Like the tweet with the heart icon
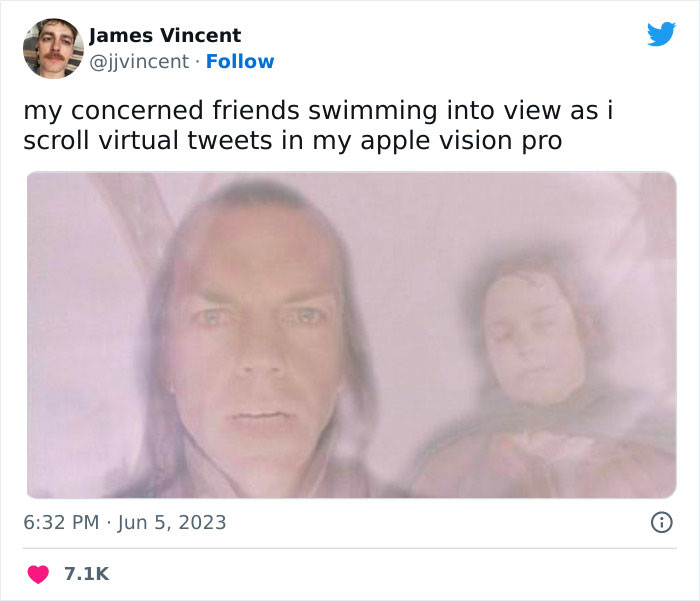Viewport: 700px width, 601px height. point(38,574)
